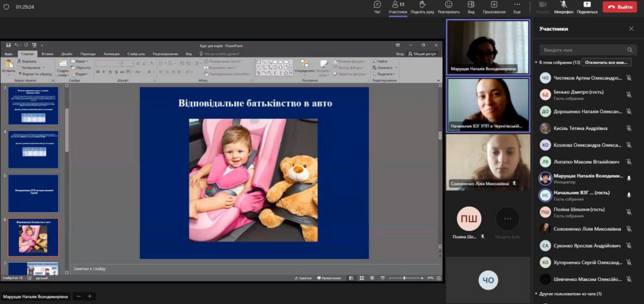The height and width of the screenshot is (304, 644).
Task: Click Общий доступ share in PowerPoint
Action: coord(422,54)
